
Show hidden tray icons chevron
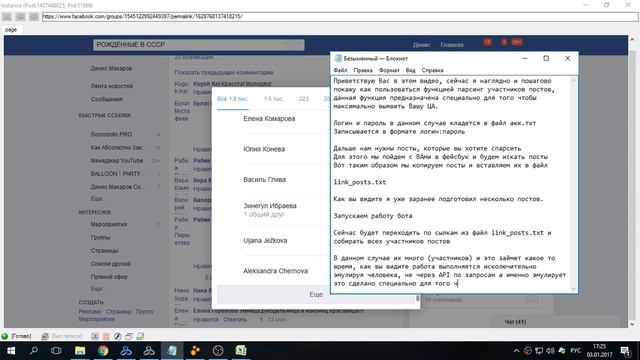point(516,351)
